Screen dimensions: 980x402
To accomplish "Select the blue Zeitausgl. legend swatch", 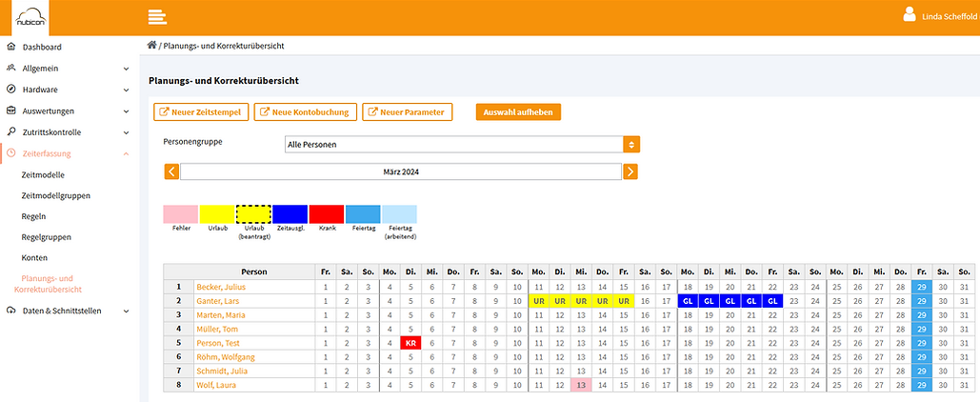I will (x=290, y=213).
